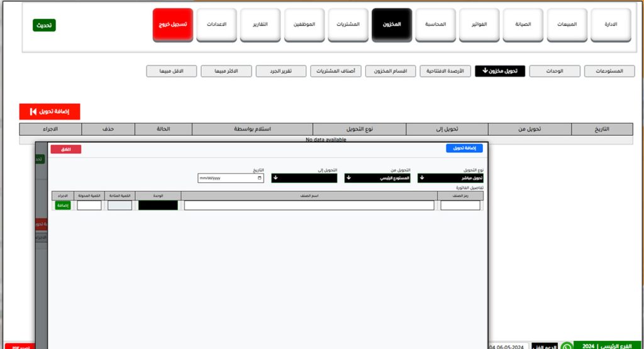Go to تقرير الجرد submenu
The image size is (644, 349).
click(x=280, y=71)
